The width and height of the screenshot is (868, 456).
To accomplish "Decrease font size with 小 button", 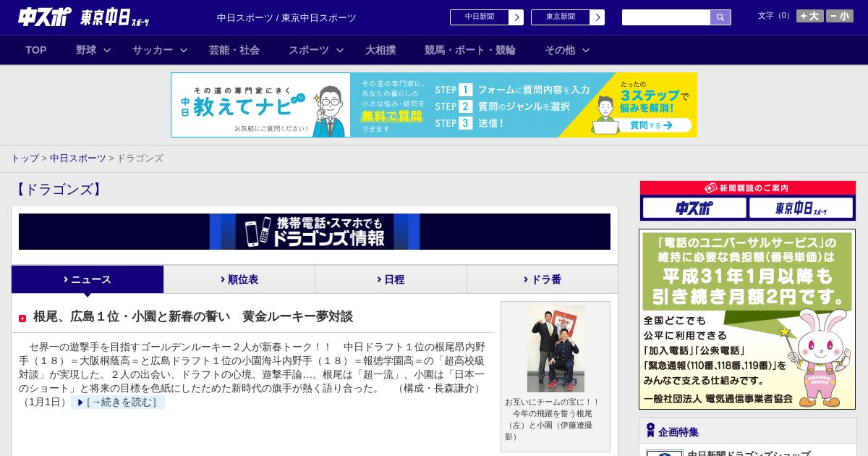I will [x=840, y=16].
